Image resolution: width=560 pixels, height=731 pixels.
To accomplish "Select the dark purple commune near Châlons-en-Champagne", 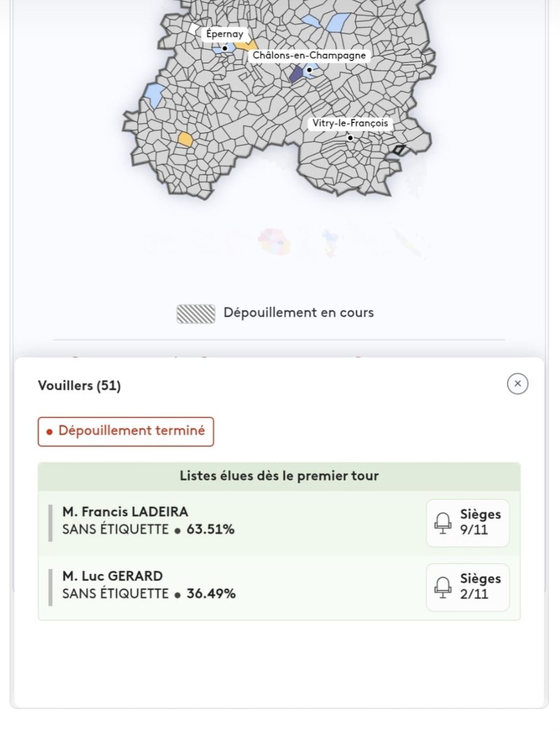I will (296, 74).
